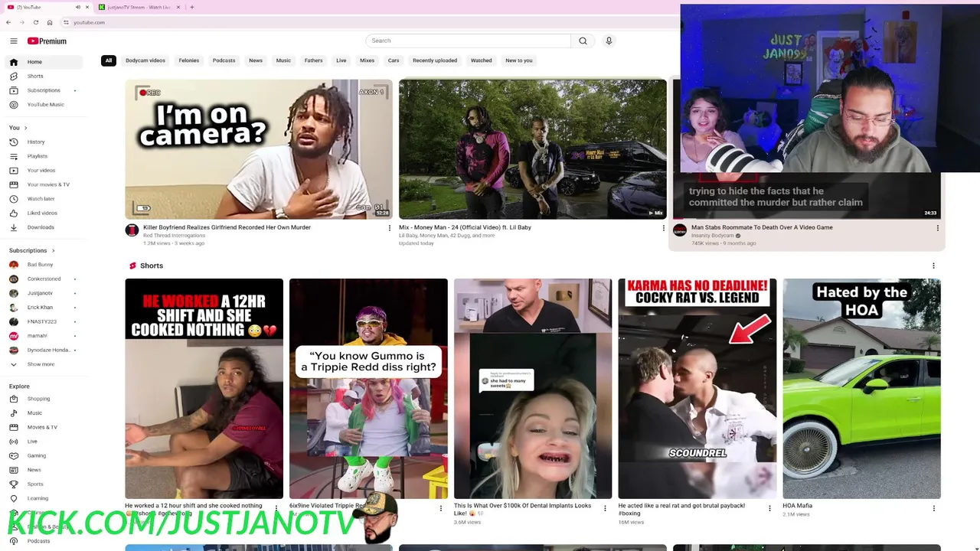The height and width of the screenshot is (551, 980).
Task: Switch to the justjanoTV Stream browser tab
Action: click(x=138, y=7)
